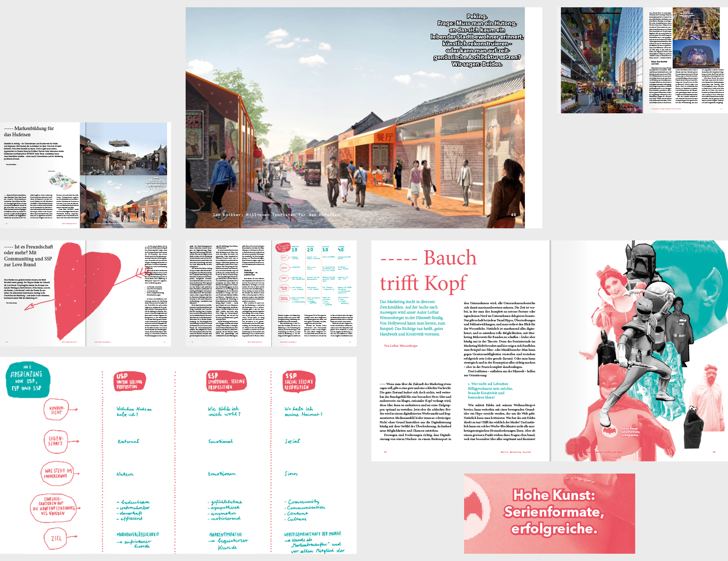
Task: Click the Snow White figure in collage
Action: tap(615, 291)
